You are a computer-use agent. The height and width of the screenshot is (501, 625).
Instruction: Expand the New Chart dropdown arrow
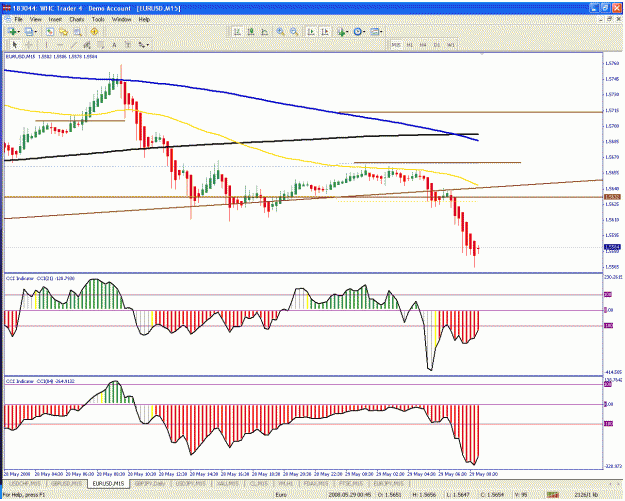[19, 32]
